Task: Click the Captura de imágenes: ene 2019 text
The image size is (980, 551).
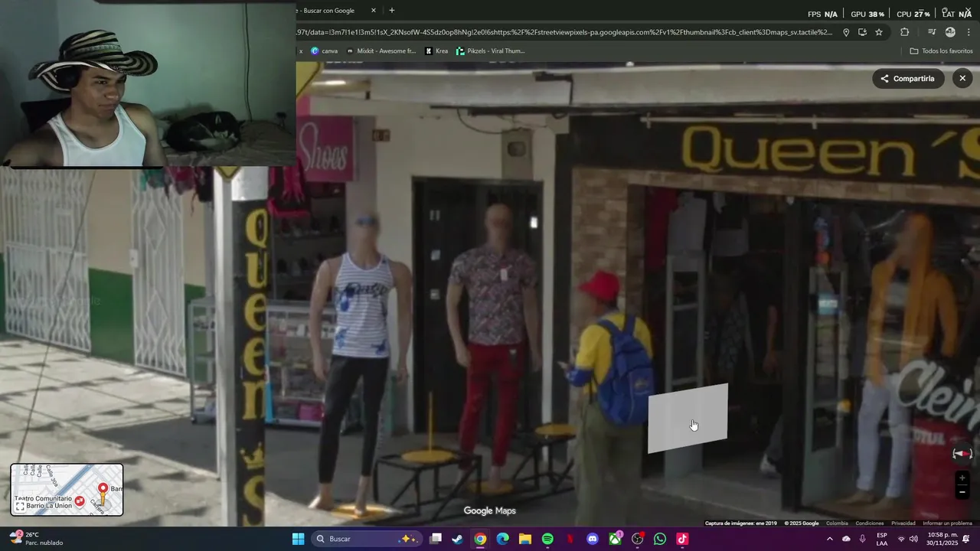Action: coord(741,523)
